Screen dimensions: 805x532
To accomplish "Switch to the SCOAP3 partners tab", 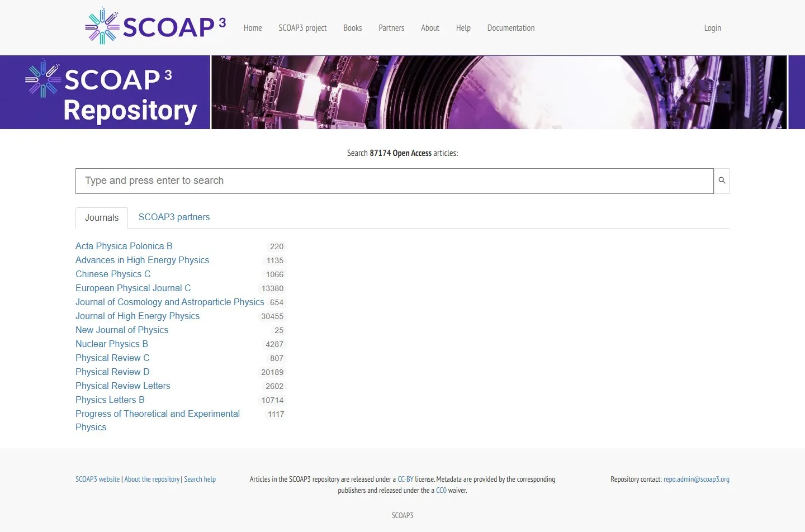I will [174, 217].
